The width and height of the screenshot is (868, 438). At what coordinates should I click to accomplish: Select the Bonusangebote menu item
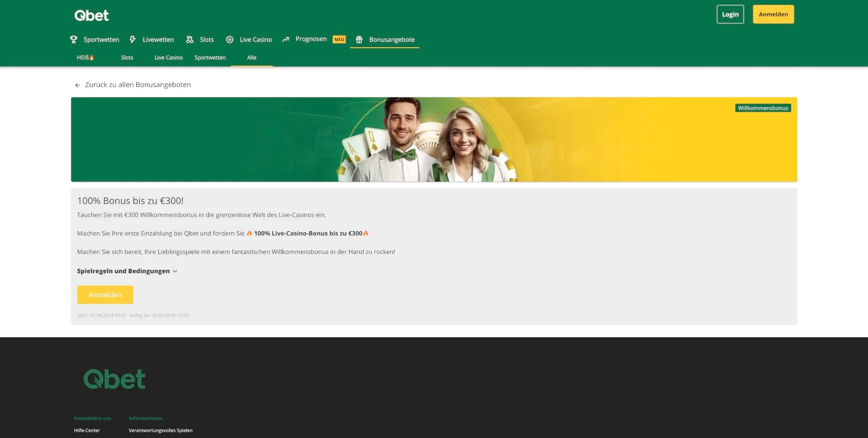click(392, 40)
